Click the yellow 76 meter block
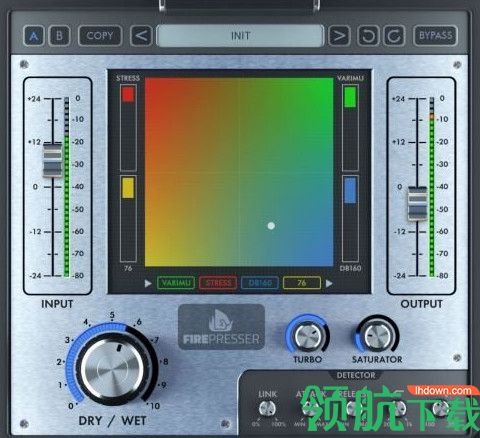Image resolution: width=480 pixels, height=438 pixels. point(128,188)
